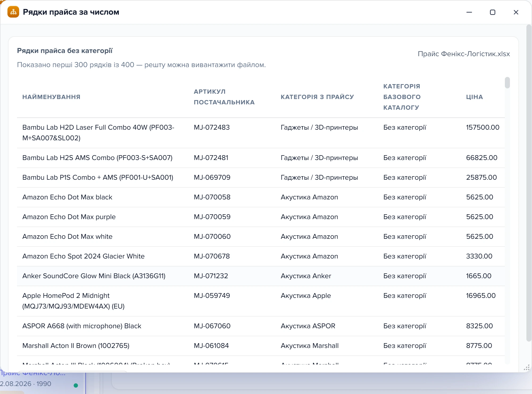Image resolution: width=532 pixels, height=394 pixels.
Task: Click article number MJ-071232
Action: (x=211, y=276)
